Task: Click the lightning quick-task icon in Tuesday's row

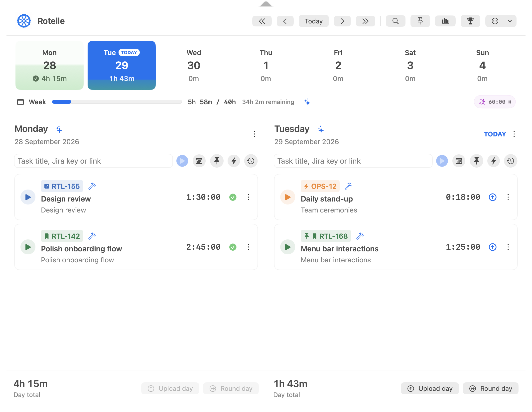Action: [x=493, y=161]
